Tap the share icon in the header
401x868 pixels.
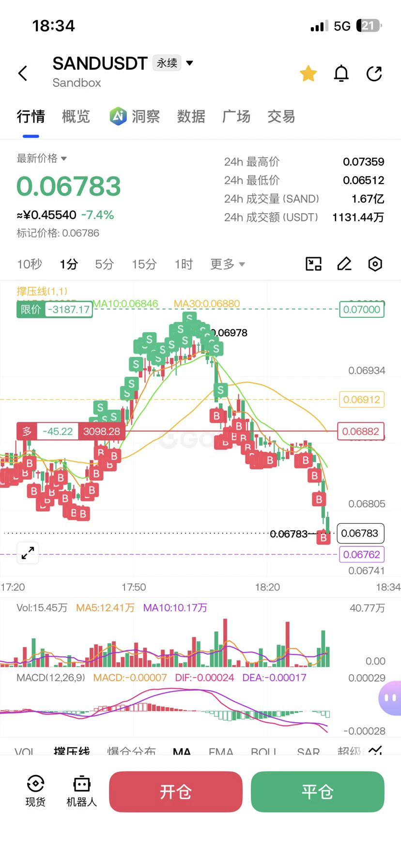(374, 74)
